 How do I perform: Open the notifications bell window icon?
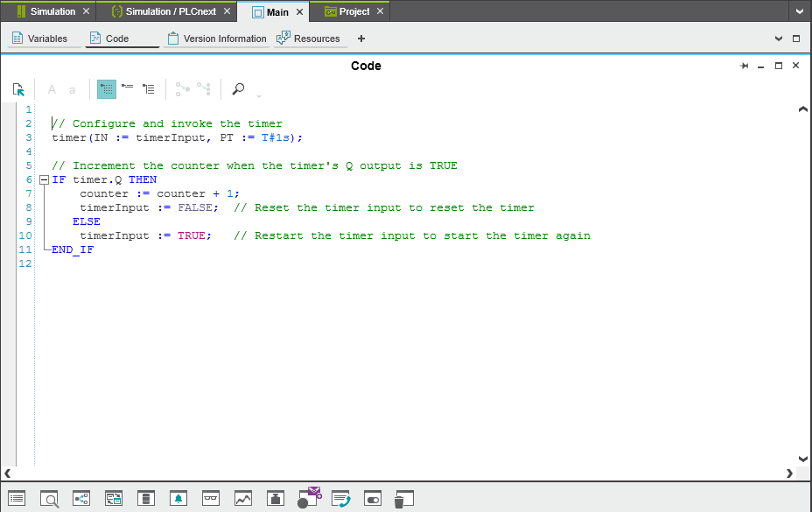[x=178, y=499]
